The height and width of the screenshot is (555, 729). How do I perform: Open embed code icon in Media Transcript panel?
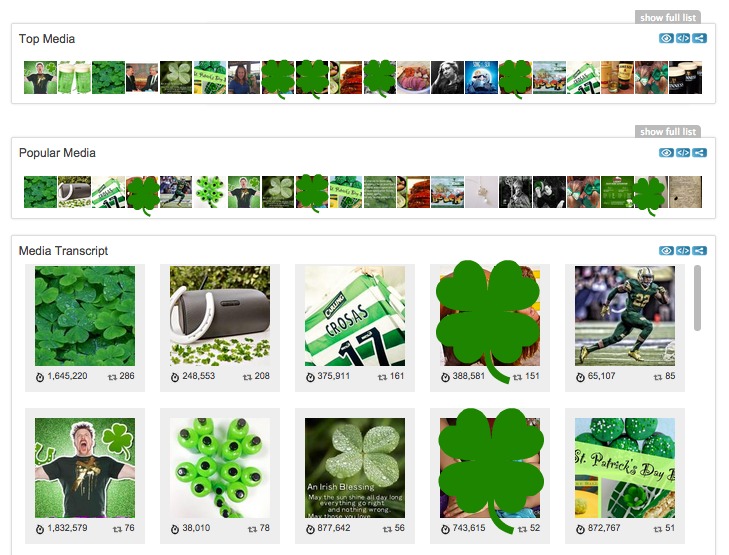(x=683, y=251)
